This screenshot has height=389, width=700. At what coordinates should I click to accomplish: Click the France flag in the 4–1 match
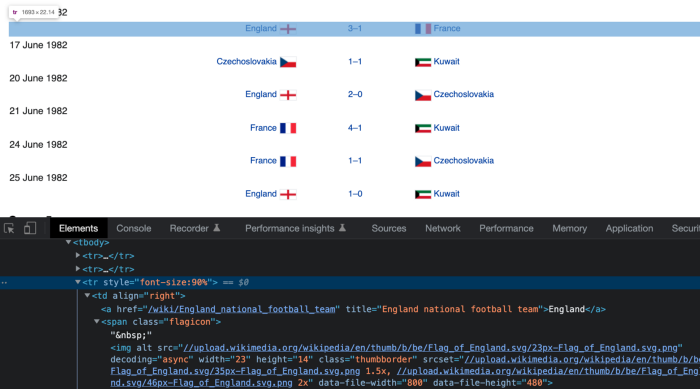tap(288, 128)
